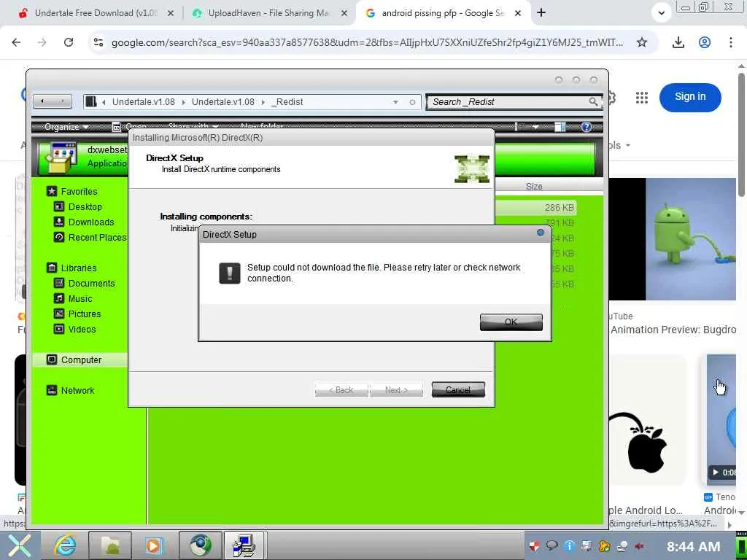
Task: Open the Explorer view options dropdown arrow
Action: click(535, 127)
